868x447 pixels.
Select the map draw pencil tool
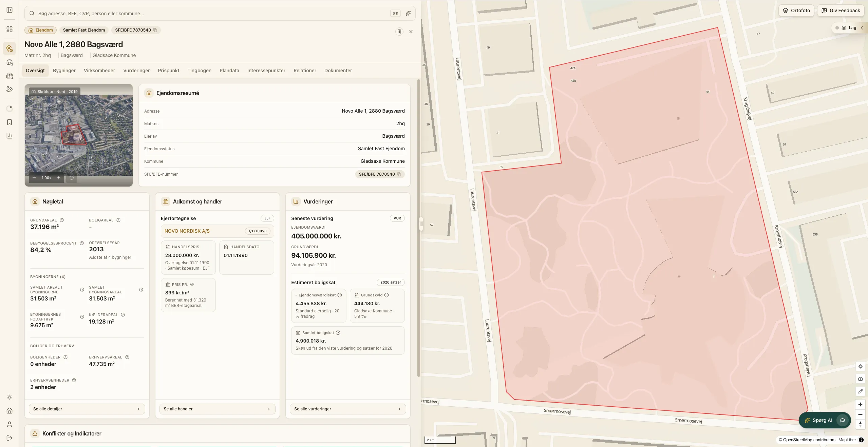(860, 391)
